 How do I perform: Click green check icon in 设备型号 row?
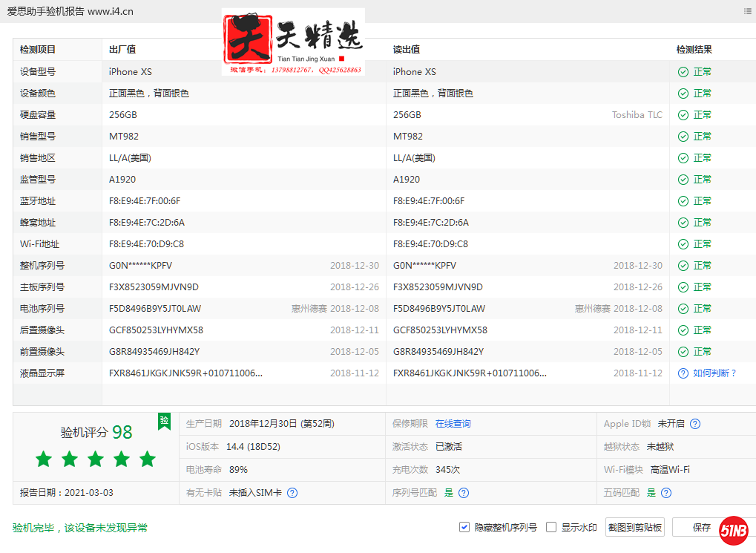coord(683,72)
